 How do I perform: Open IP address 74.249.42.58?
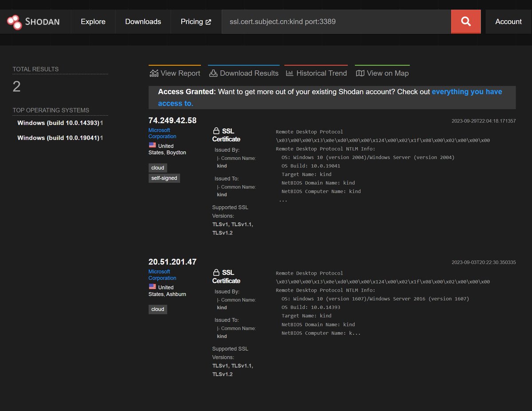coord(172,120)
